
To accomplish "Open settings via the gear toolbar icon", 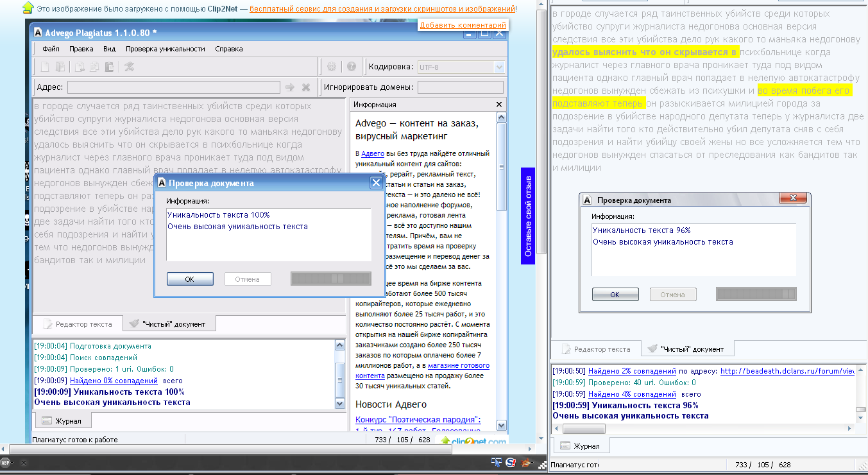I will pyautogui.click(x=332, y=67).
